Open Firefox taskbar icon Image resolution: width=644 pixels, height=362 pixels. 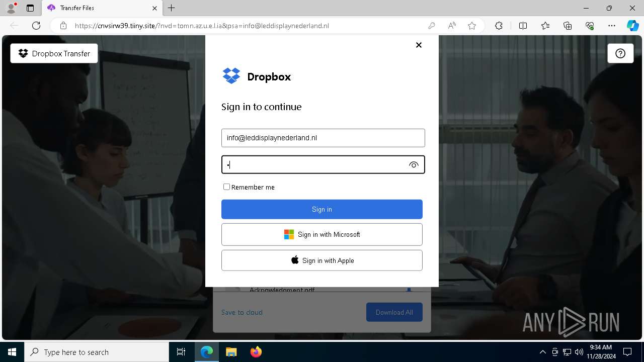tap(256, 352)
